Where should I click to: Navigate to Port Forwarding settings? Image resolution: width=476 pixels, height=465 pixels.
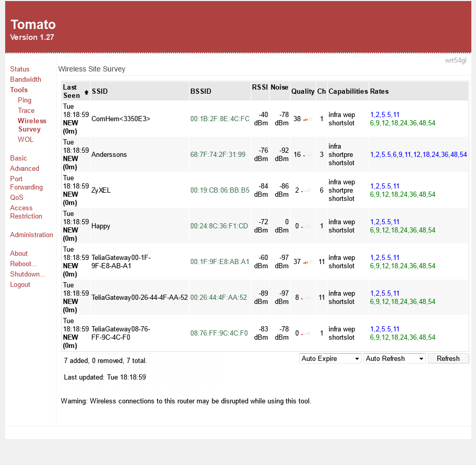26,183
